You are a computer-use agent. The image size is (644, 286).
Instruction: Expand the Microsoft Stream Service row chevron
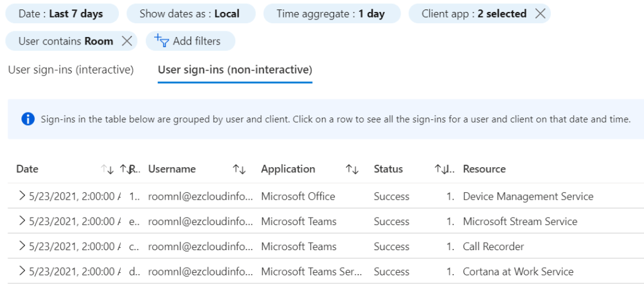pyautogui.click(x=22, y=221)
